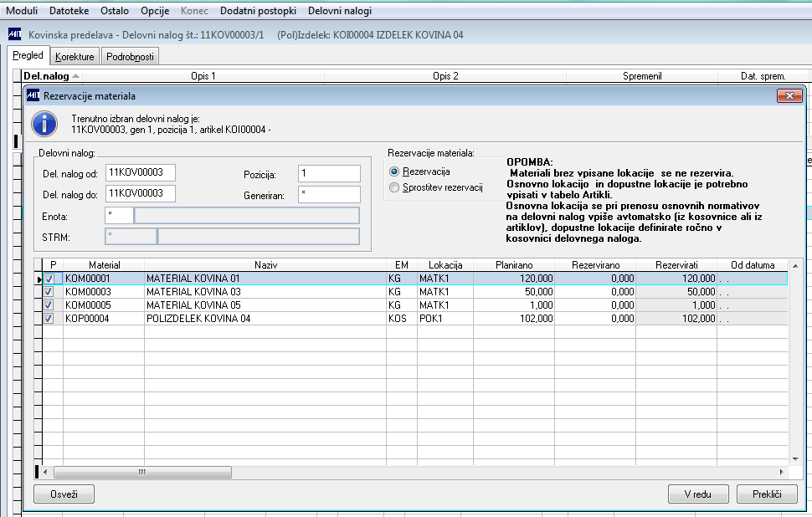Click the Rezervacije materiala dialog title icon
This screenshot has width=812, height=517.
point(33,96)
